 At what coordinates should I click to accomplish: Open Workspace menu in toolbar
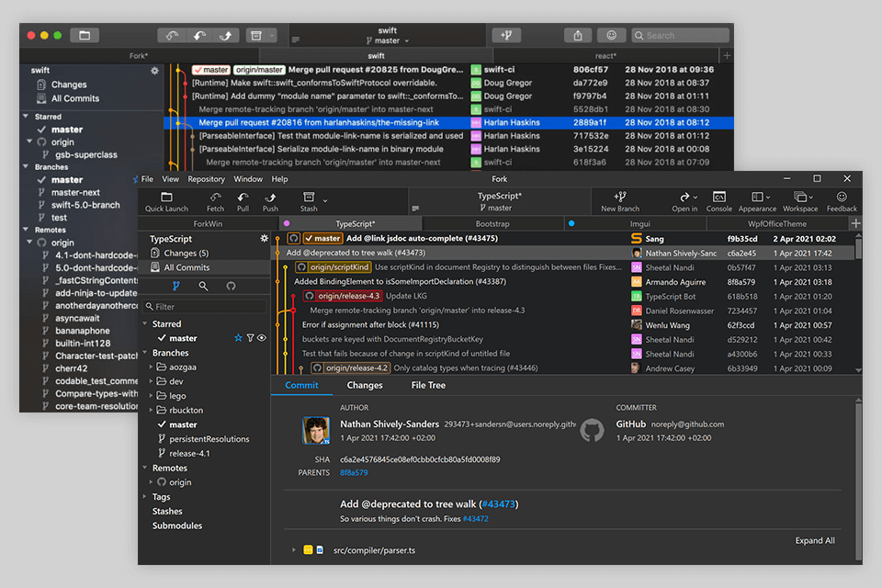click(x=800, y=201)
